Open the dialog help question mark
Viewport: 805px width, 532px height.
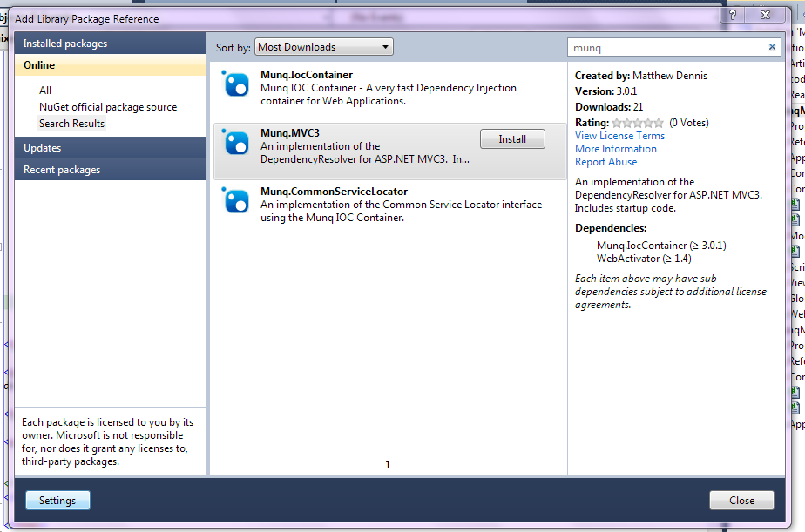coord(733,15)
